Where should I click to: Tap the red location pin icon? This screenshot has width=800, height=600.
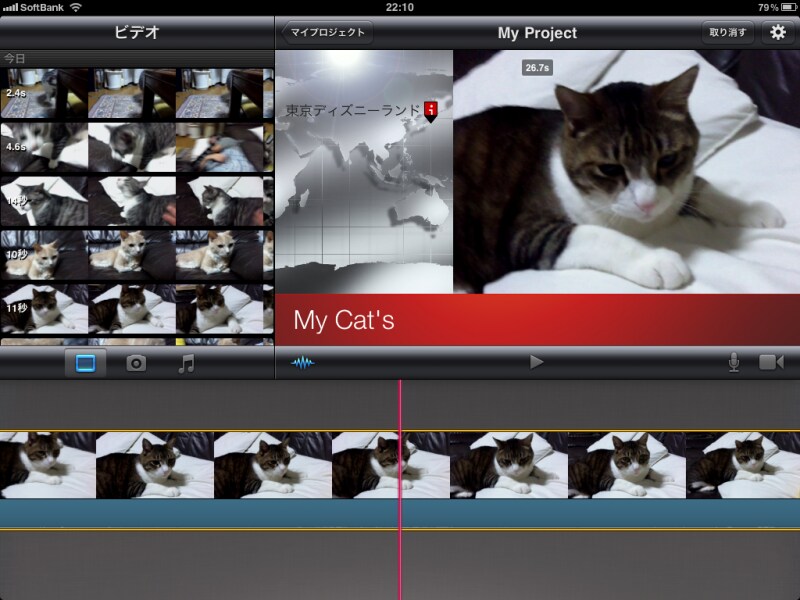click(x=431, y=111)
